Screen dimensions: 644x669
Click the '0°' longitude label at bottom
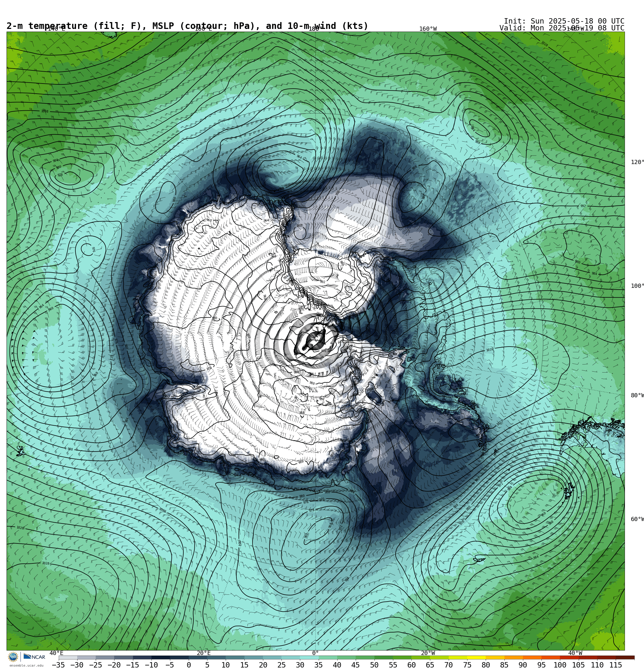(315, 653)
